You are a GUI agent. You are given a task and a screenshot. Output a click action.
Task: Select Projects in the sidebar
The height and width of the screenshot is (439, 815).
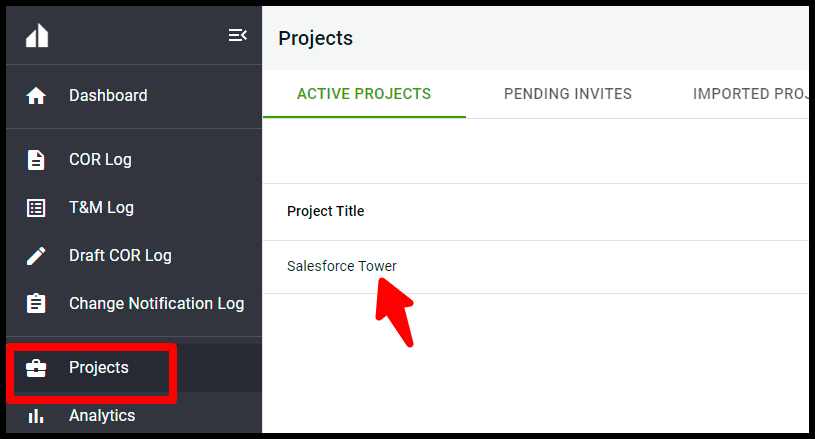(x=99, y=368)
